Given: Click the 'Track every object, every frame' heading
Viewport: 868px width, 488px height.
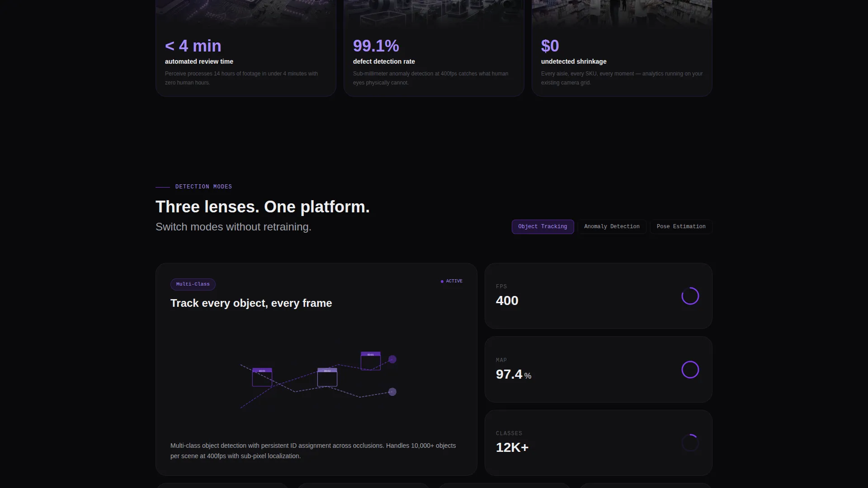Looking at the screenshot, I should (x=251, y=303).
